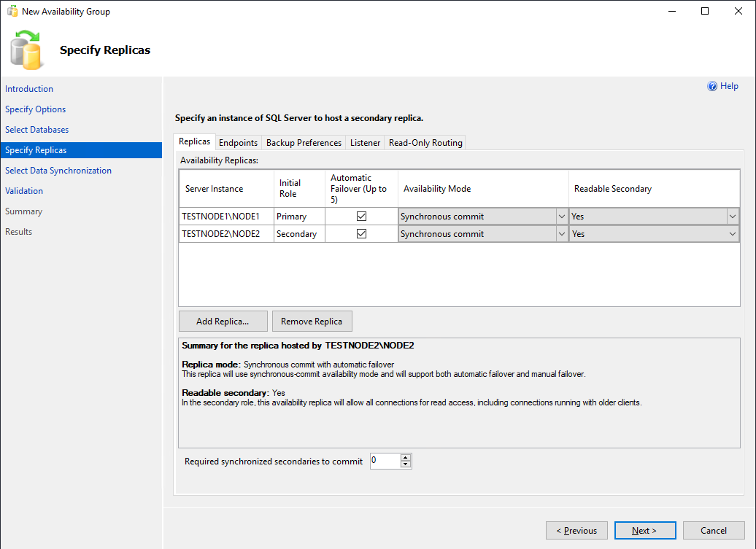Toggle Automatic Failover for TESTNODE1\NODE1

tap(361, 217)
